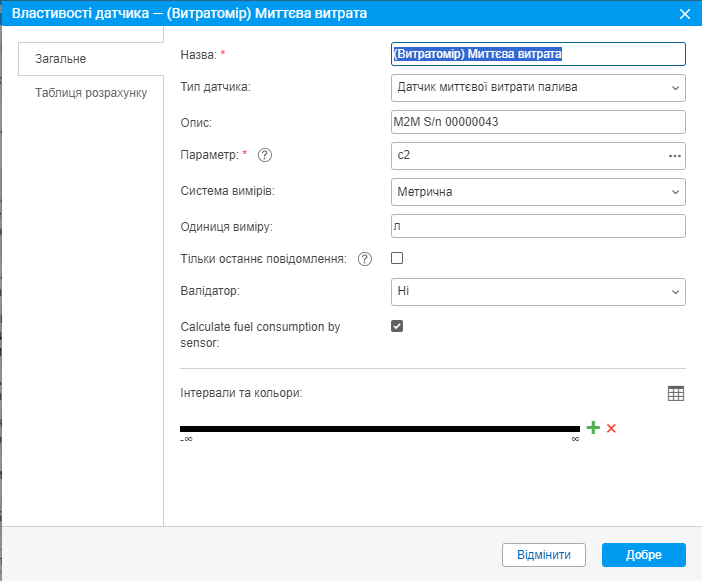Click the black interval color bar
The image size is (702, 581).
pos(380,429)
